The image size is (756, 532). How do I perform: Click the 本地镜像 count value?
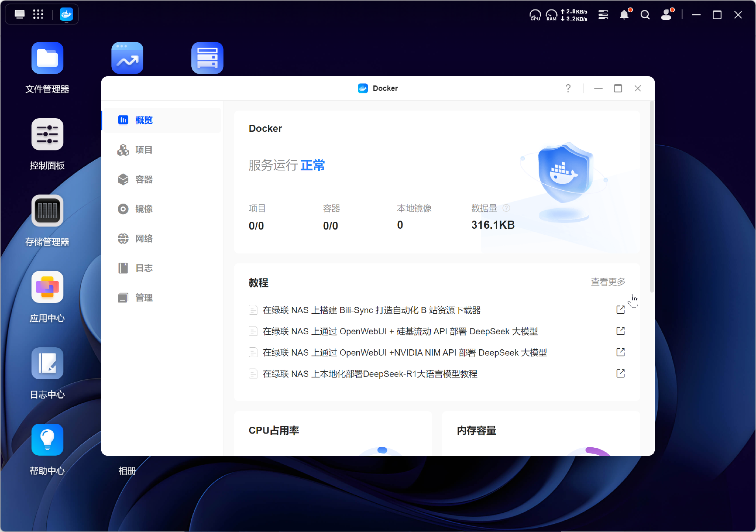pos(400,225)
